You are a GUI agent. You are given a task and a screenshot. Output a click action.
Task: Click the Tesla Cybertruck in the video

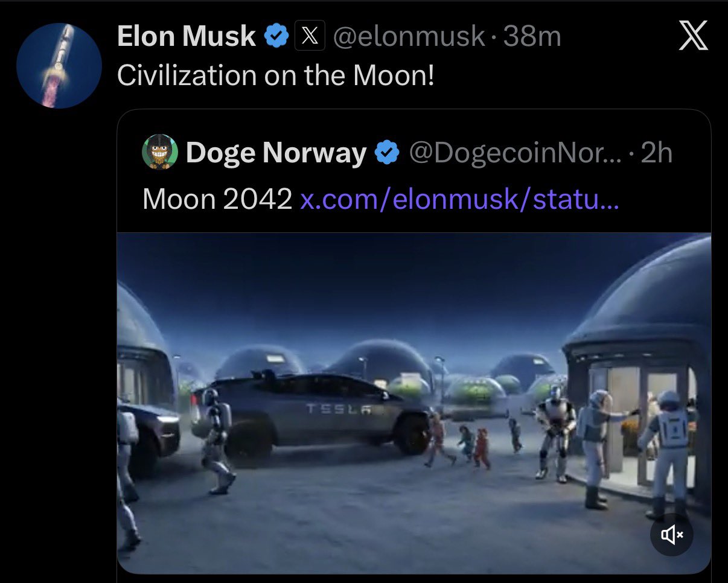click(x=312, y=413)
